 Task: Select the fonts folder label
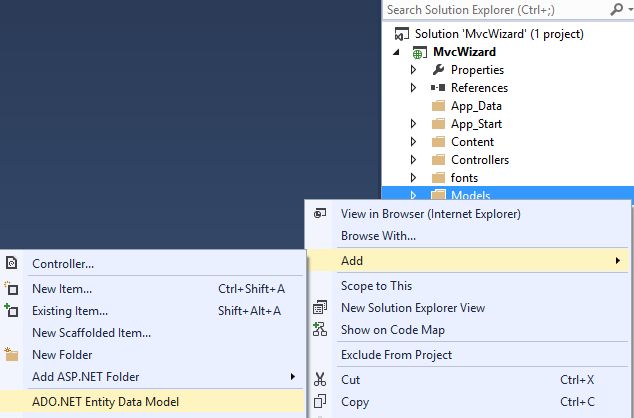click(464, 177)
